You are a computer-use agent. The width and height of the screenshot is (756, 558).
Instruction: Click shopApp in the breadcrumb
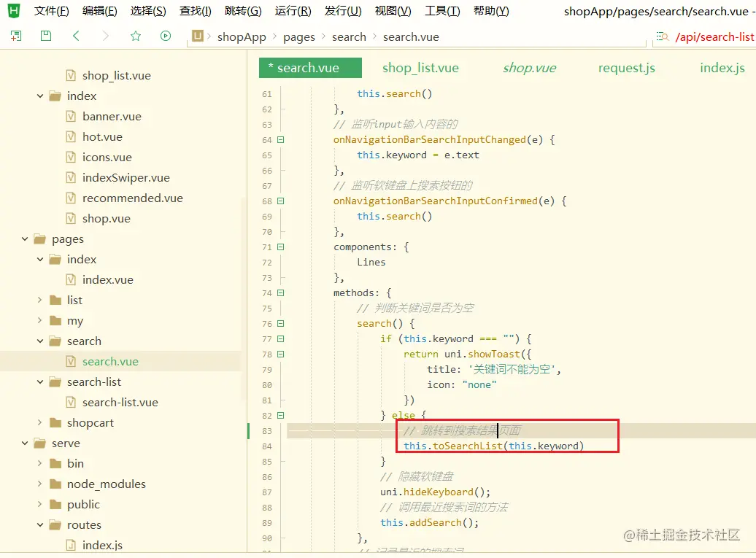pos(242,37)
